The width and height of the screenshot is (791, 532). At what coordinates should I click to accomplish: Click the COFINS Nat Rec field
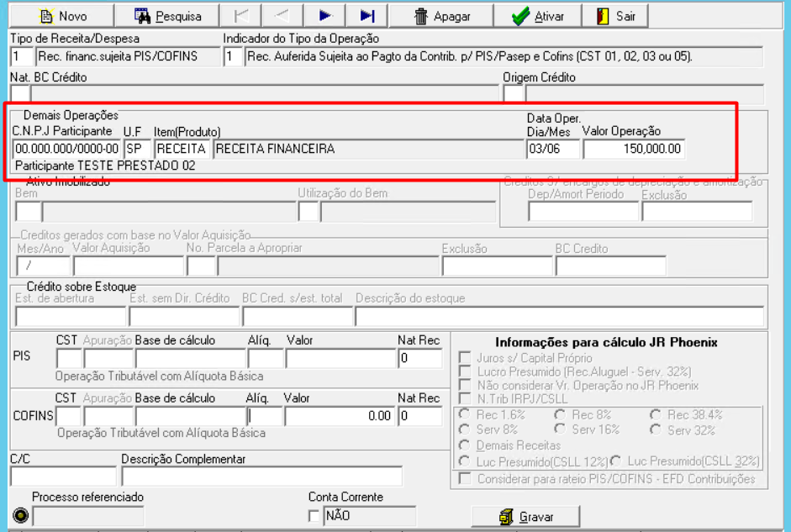(420, 417)
